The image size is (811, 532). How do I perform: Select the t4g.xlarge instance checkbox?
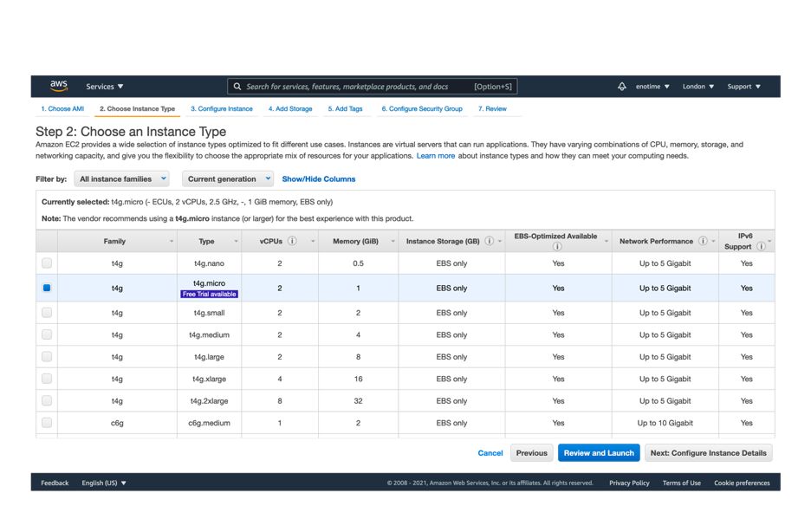tap(47, 379)
